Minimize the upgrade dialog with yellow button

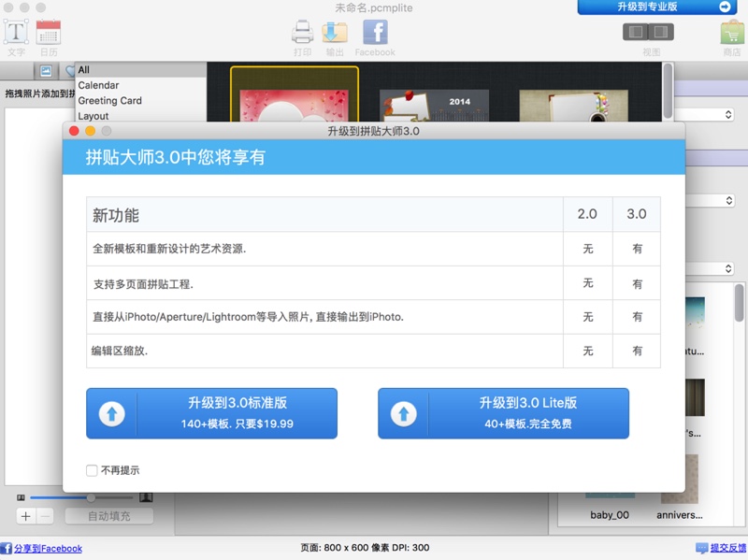90,131
